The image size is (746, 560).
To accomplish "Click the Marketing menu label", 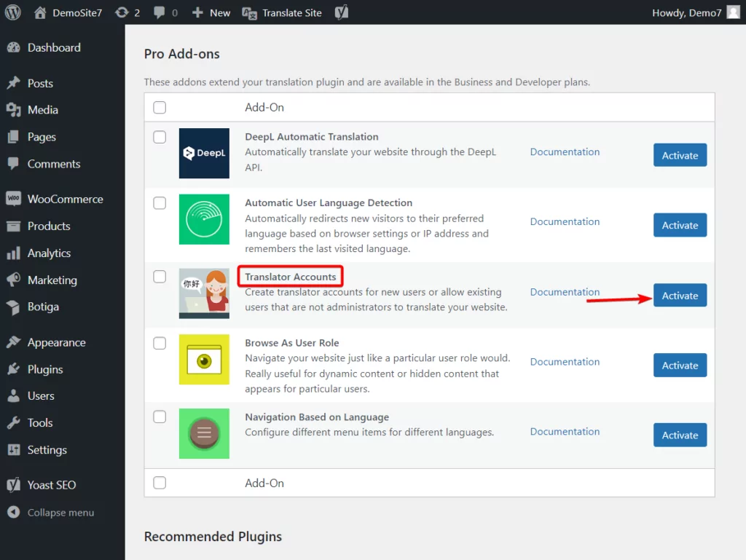I will [52, 280].
